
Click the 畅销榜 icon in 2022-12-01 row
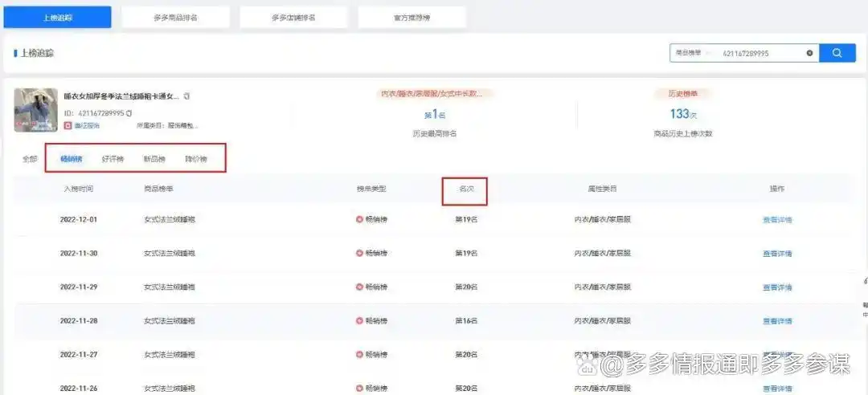coord(359,219)
